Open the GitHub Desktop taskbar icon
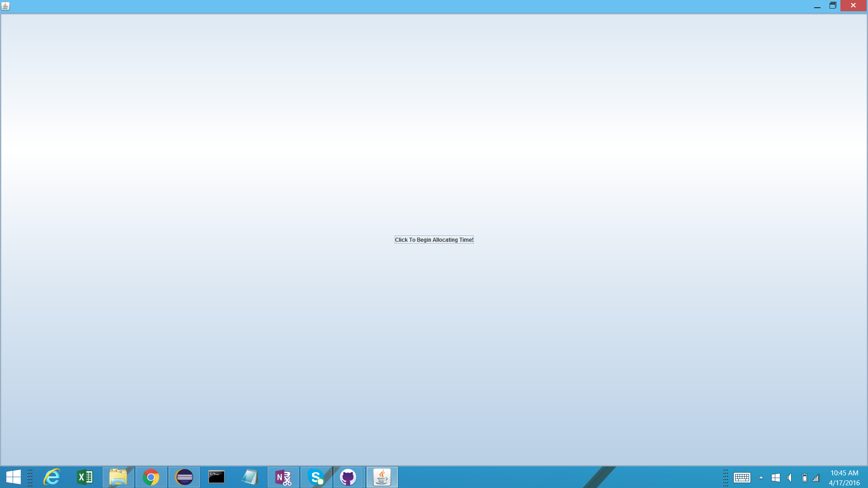 click(x=348, y=477)
